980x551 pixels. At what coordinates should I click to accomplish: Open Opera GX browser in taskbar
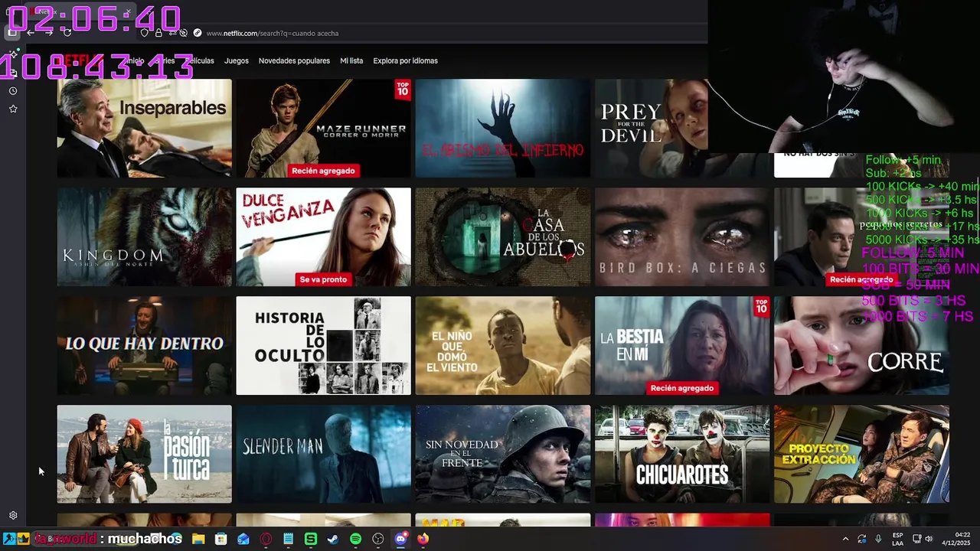pos(266,539)
